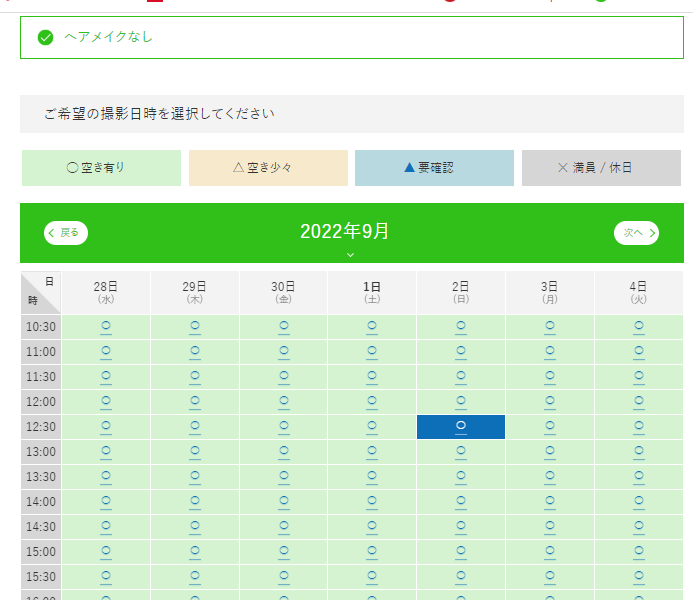Viewport: 693px width, 600px height.
Task: Open the 2022年9月 month title
Action: pos(345,231)
